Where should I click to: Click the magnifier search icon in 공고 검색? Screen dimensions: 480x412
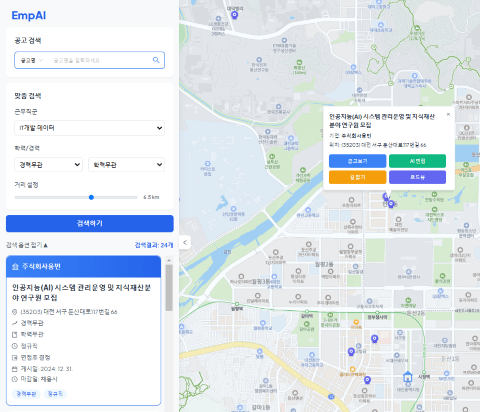156,60
